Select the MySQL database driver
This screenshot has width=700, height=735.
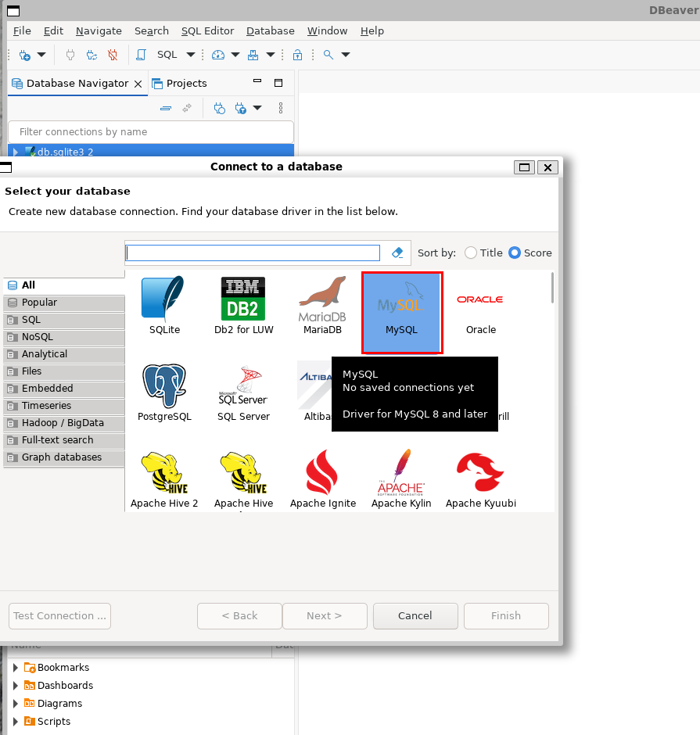click(x=402, y=312)
